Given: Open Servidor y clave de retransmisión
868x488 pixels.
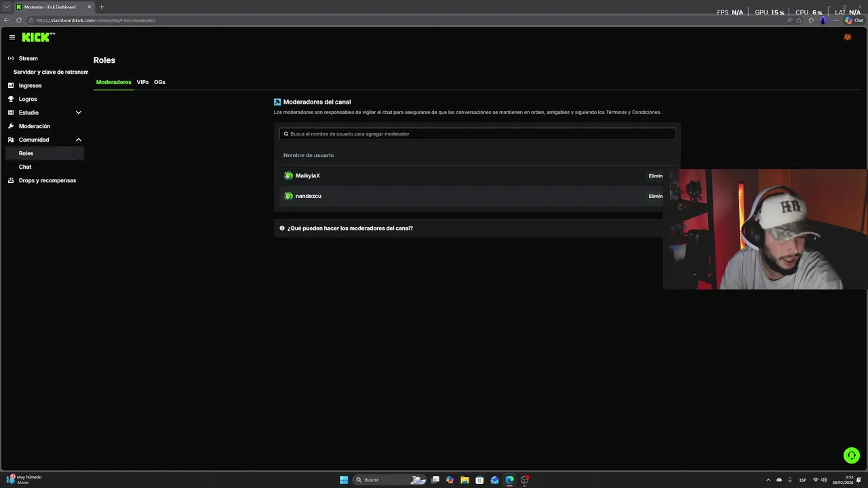Looking at the screenshot, I should (51, 72).
